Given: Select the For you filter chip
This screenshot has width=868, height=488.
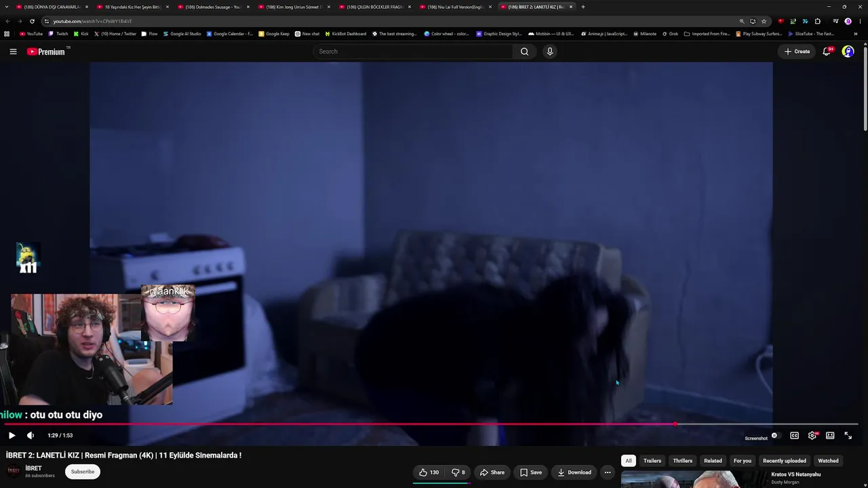Looking at the screenshot, I should pyautogui.click(x=743, y=461).
